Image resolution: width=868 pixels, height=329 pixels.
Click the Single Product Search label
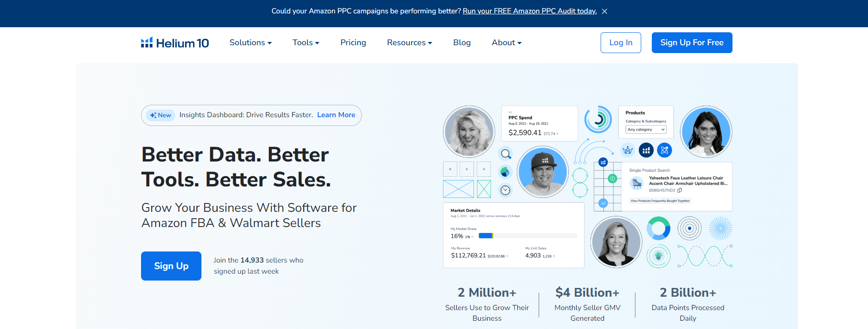(650, 170)
